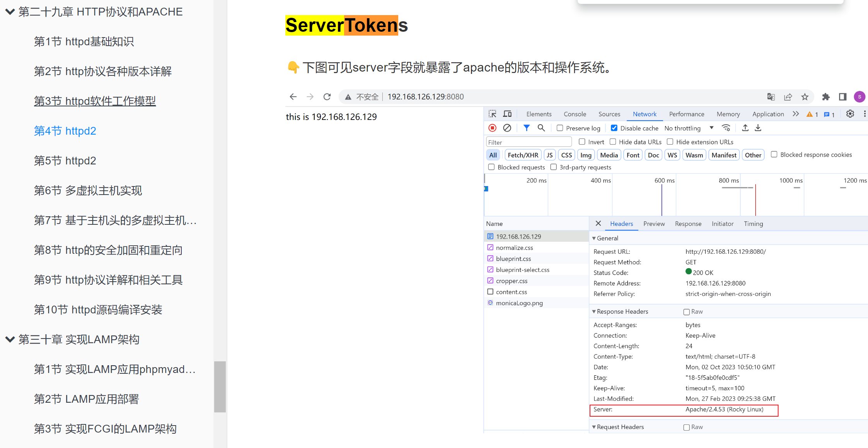Switch to the Console tab
The image size is (868, 448).
(x=575, y=114)
